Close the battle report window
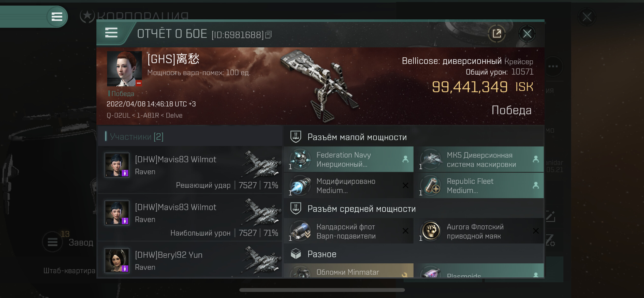The width and height of the screenshot is (644, 298). pos(527,34)
